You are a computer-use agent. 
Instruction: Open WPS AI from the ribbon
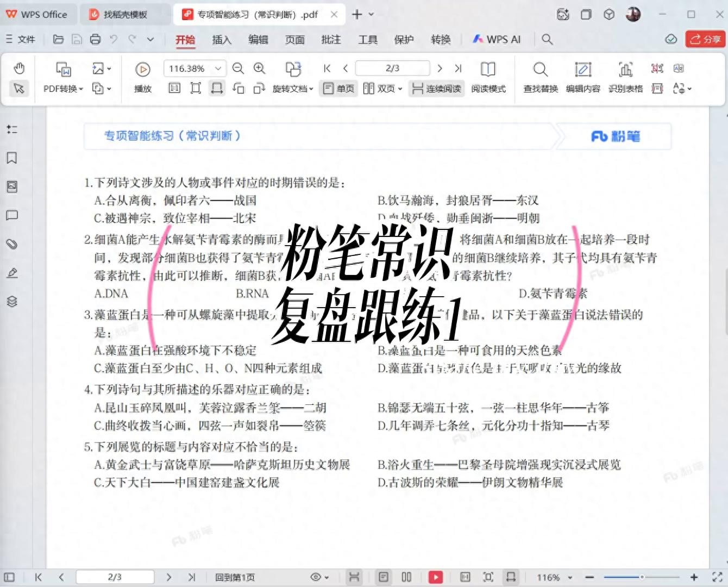pos(495,39)
